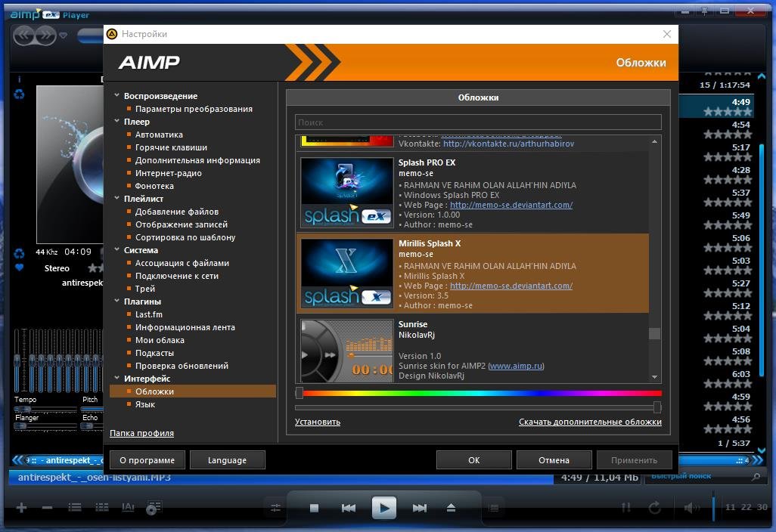
Task: Click the Установить link
Action: tap(317, 422)
